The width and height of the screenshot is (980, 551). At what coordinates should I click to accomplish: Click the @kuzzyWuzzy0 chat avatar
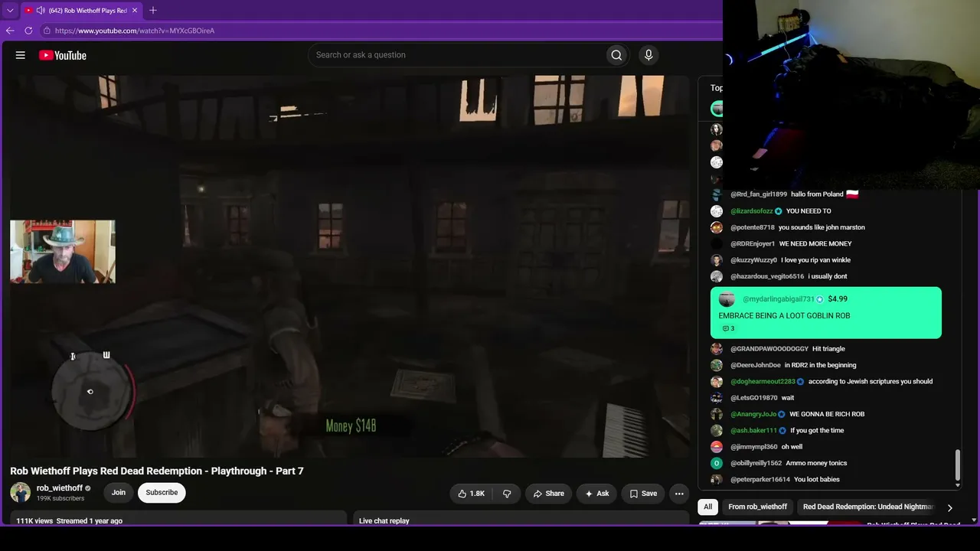coord(717,260)
